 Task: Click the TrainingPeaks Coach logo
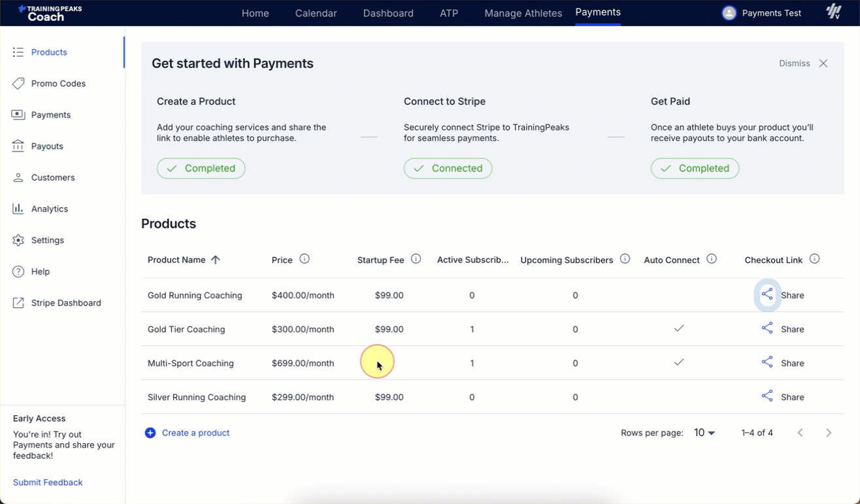[50, 13]
